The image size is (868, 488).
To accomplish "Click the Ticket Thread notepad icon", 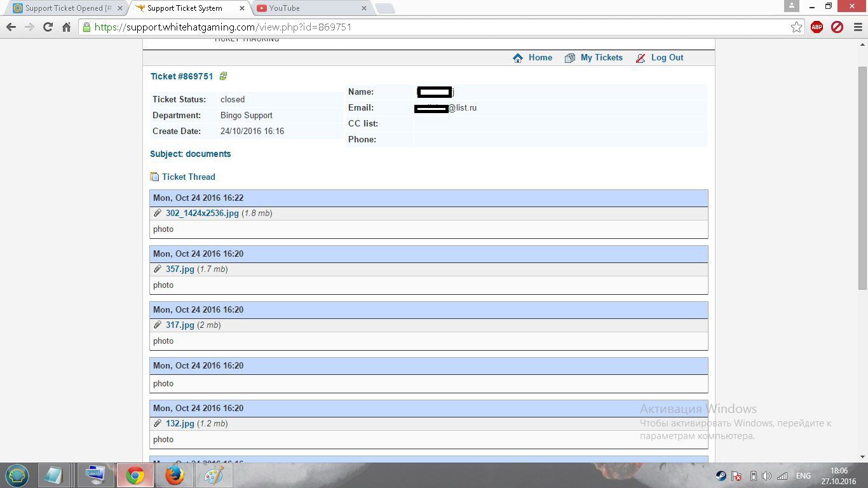I will tap(154, 177).
